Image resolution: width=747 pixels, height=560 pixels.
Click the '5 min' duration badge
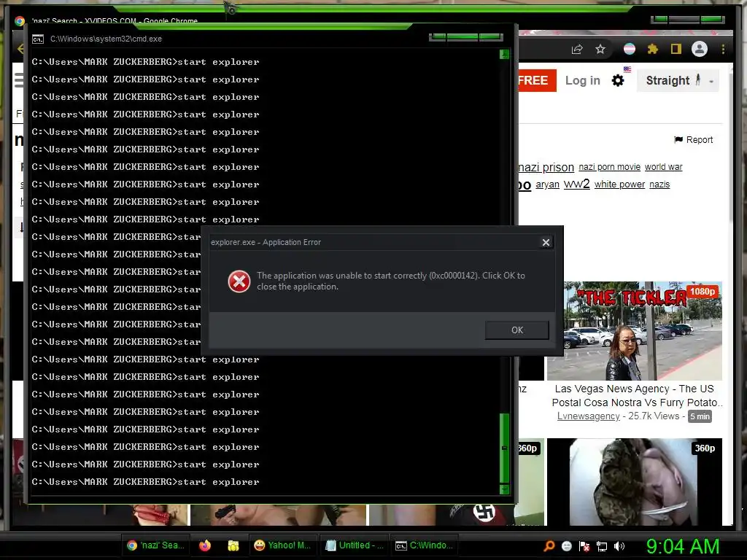[x=700, y=416]
